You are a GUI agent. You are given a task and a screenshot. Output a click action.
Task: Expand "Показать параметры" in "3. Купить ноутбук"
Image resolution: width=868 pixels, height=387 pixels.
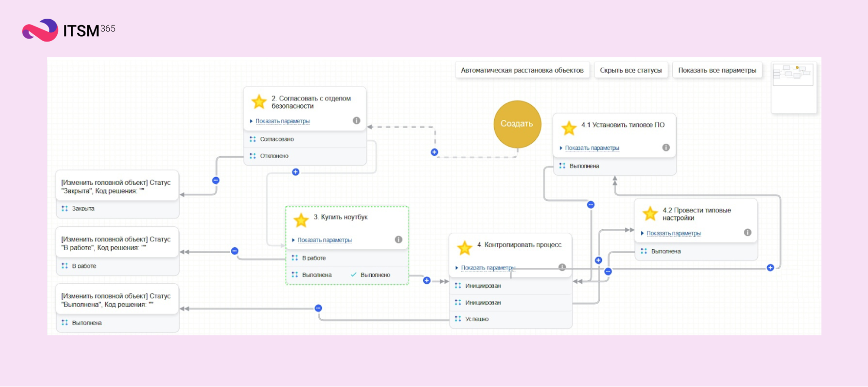[x=324, y=240]
